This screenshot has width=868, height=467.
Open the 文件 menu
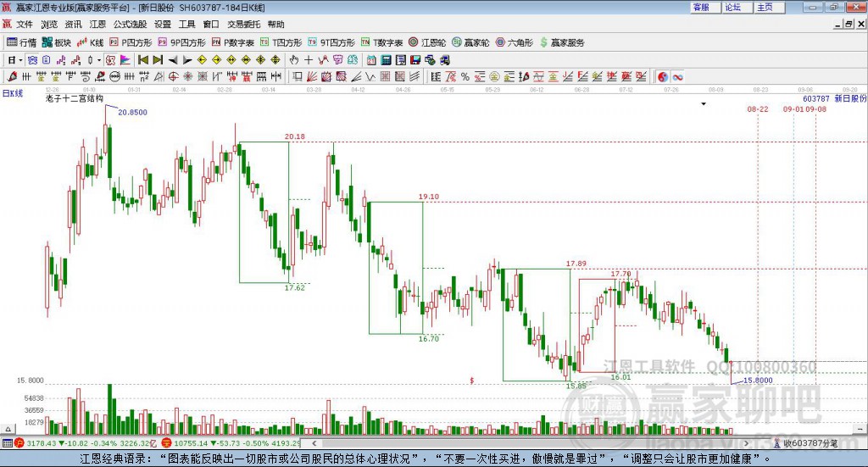(x=25, y=25)
